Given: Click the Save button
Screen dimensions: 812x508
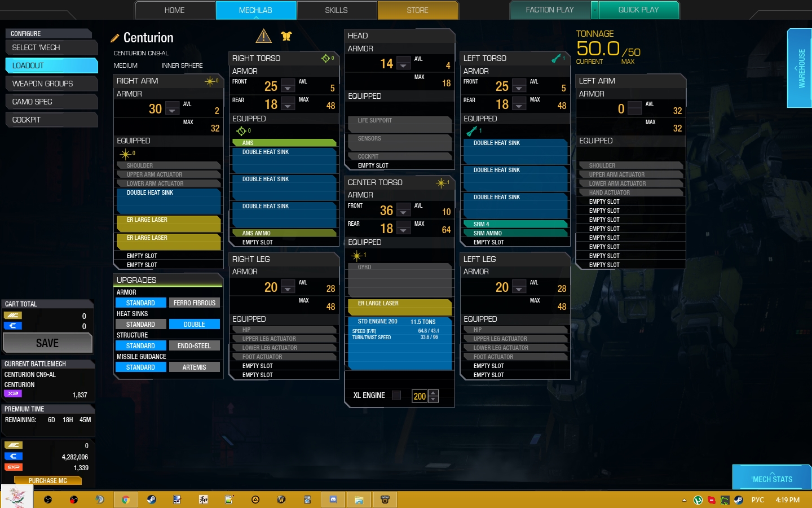Looking at the screenshot, I should click(47, 343).
